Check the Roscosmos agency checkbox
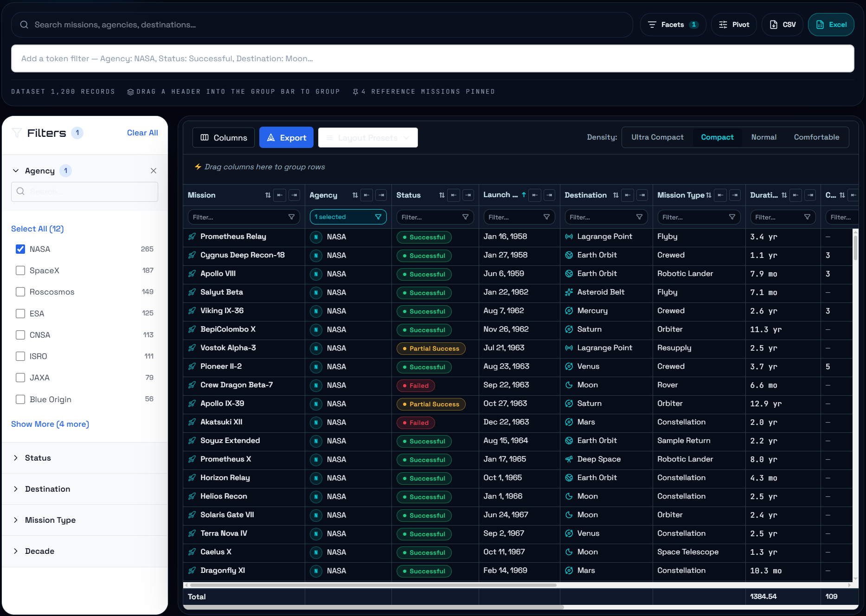This screenshot has height=616, width=866. pos(20,292)
